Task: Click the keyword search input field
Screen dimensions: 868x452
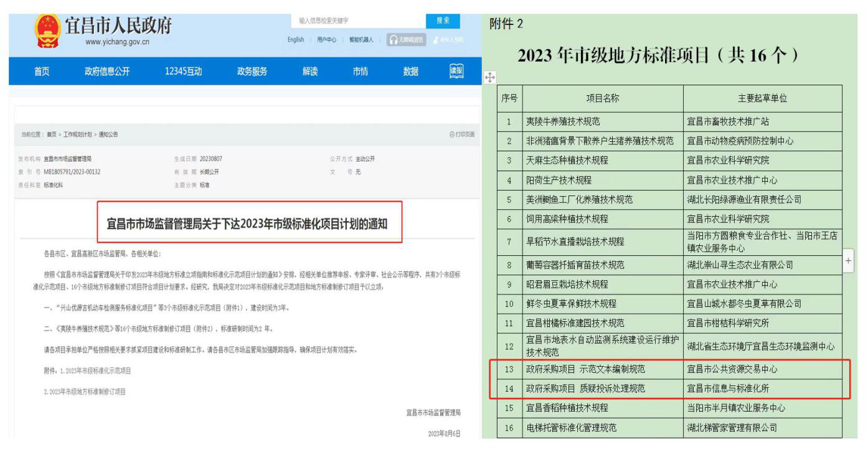Action: pos(358,21)
